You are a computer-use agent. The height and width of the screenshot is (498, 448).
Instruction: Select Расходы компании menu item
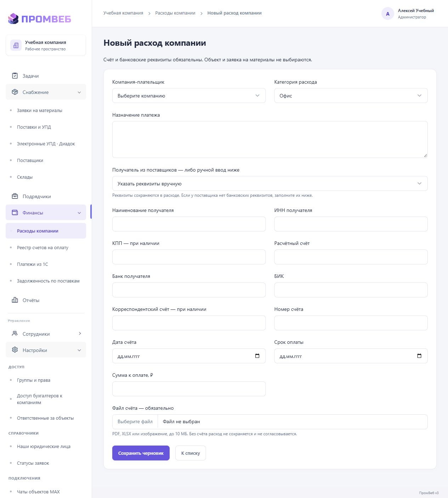pyautogui.click(x=46, y=231)
